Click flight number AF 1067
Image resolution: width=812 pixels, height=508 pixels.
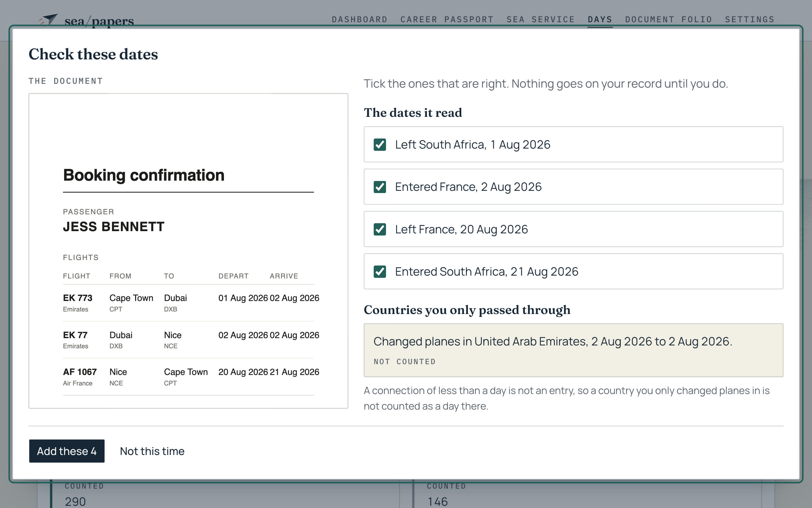80,372
